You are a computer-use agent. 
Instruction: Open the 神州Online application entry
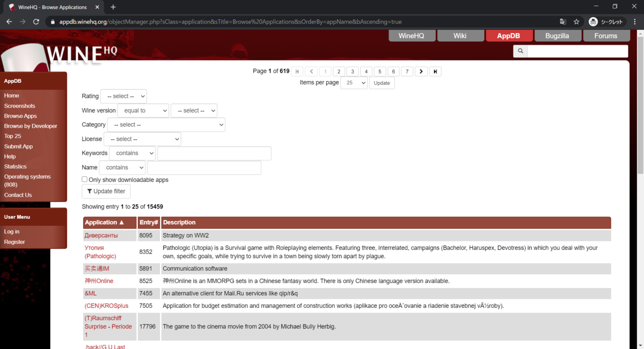pos(99,281)
